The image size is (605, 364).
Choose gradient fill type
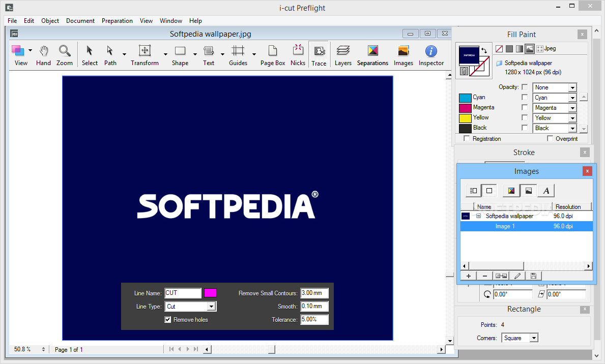(520, 49)
